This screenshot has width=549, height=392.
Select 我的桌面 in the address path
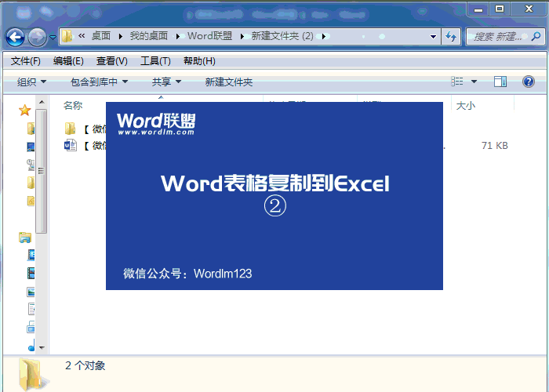[149, 36]
